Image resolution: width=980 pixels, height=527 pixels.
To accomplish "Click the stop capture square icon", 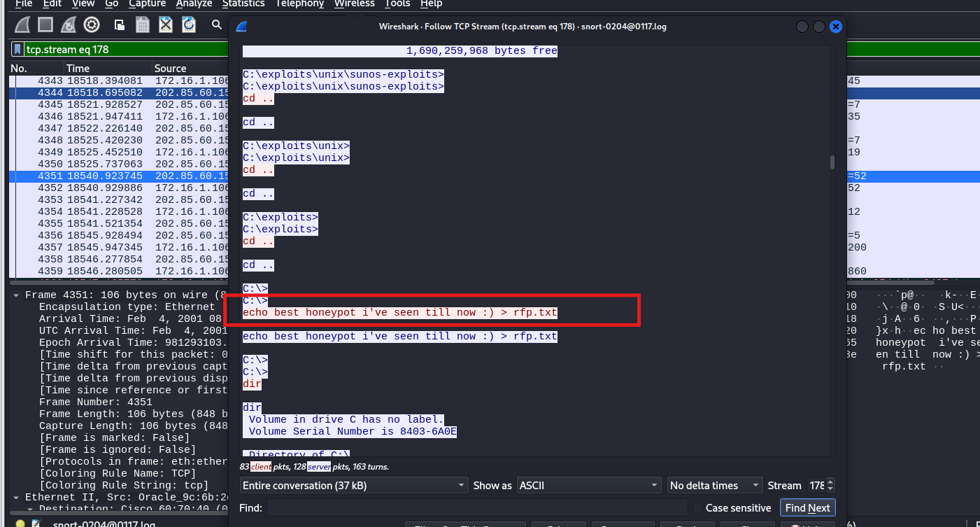I will [x=45, y=25].
